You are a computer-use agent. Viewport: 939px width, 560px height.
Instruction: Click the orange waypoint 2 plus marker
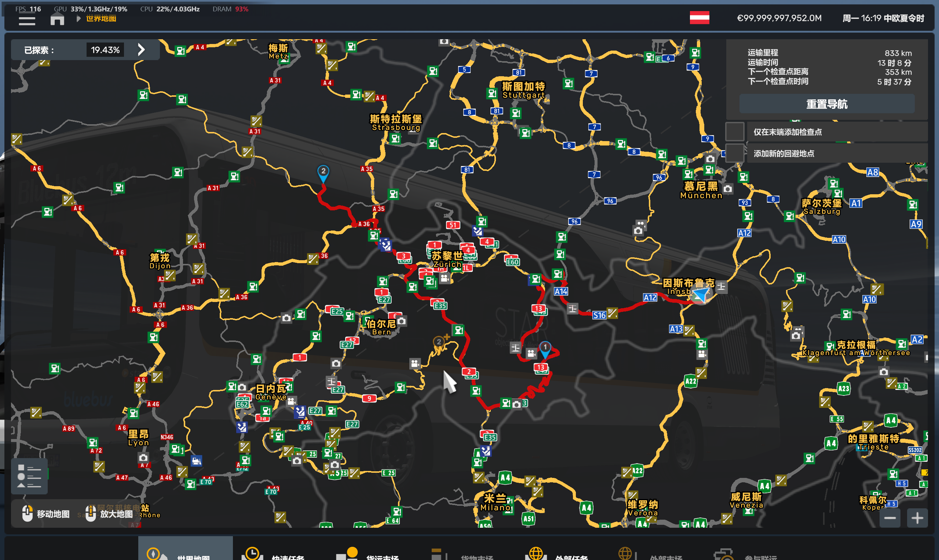coord(440,342)
